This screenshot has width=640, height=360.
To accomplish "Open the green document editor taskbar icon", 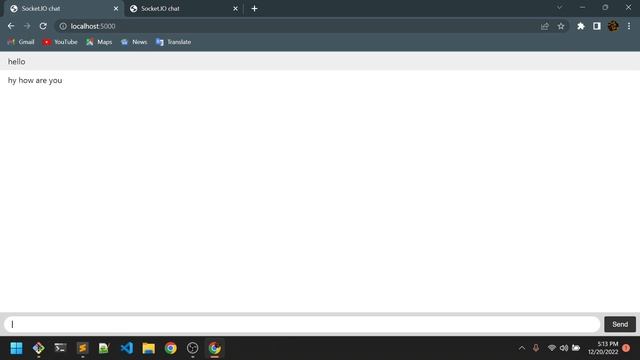I will pyautogui.click(x=104, y=348).
